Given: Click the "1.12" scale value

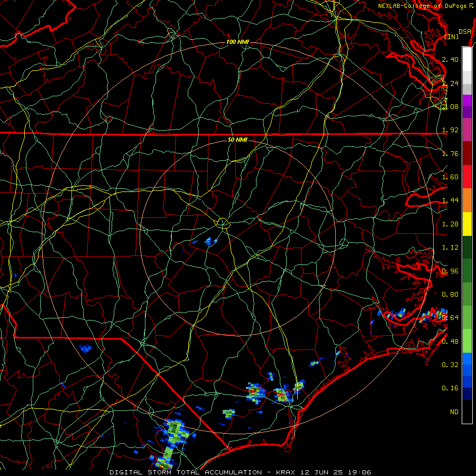Looking at the screenshot, I should coord(450,248).
